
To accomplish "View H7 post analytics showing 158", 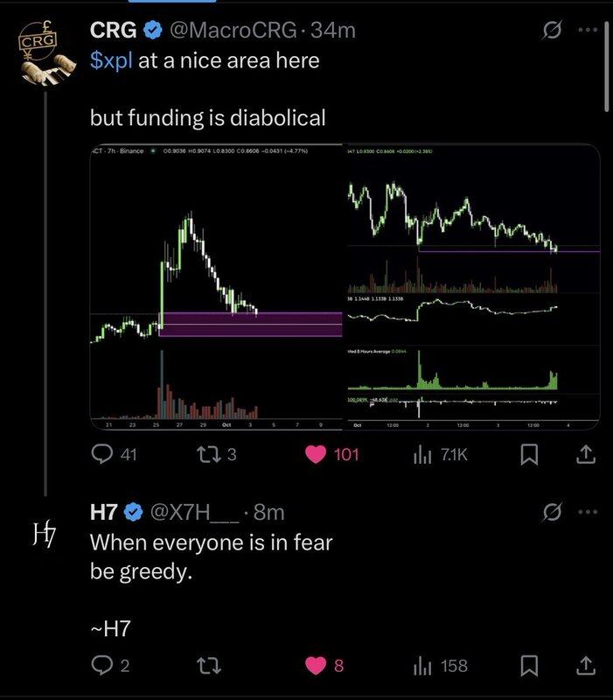I will click(423, 666).
